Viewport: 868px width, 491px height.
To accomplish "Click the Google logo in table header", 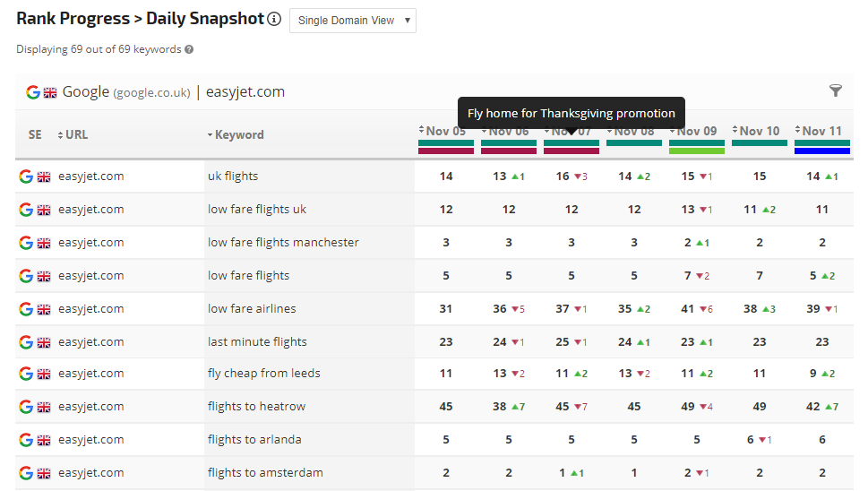I will click(x=33, y=91).
